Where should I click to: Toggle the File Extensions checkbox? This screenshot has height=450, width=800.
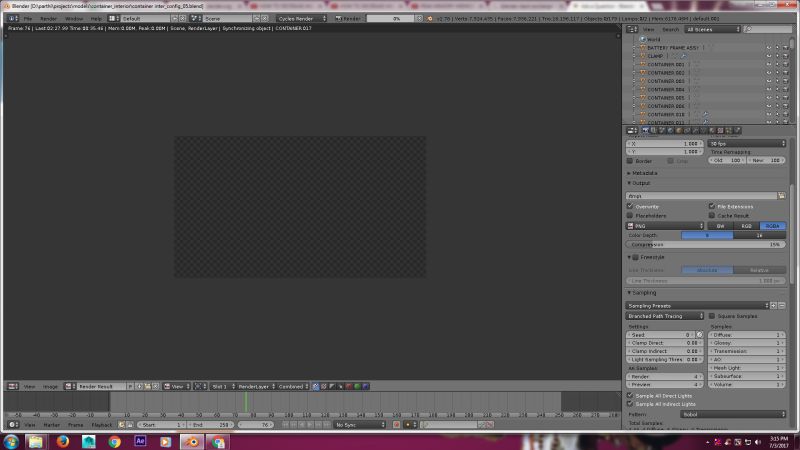[x=712, y=206]
